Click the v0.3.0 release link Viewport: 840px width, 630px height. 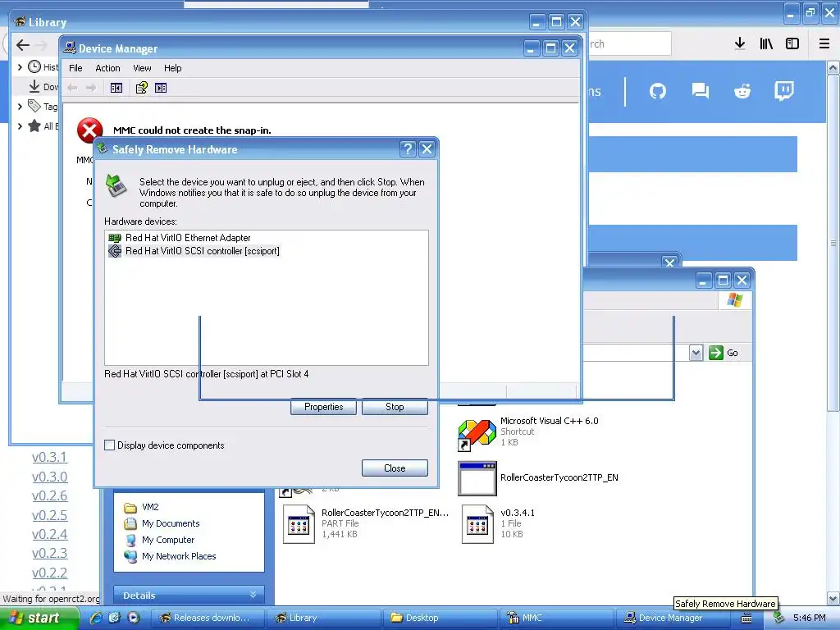(x=49, y=477)
